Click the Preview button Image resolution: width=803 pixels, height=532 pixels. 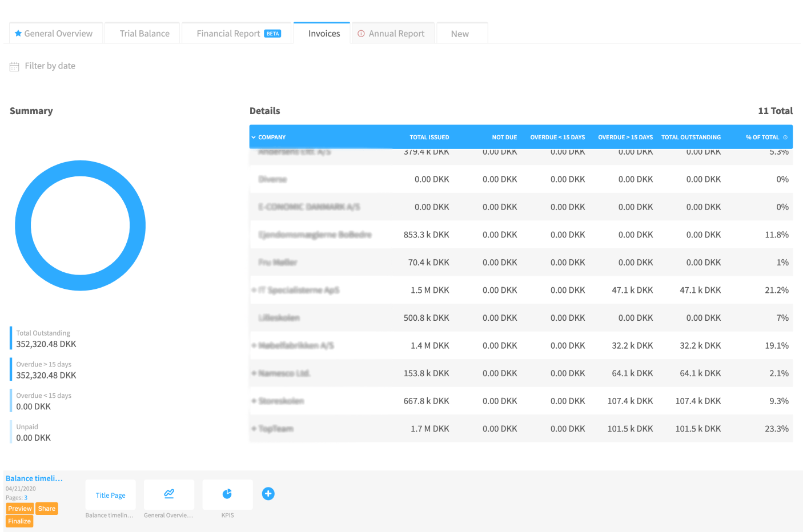(x=19, y=508)
